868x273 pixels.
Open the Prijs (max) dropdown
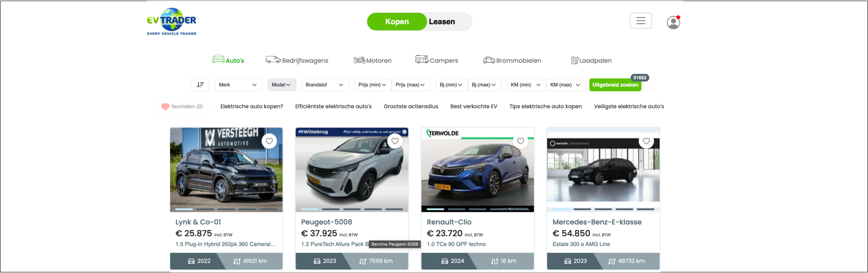[411, 85]
